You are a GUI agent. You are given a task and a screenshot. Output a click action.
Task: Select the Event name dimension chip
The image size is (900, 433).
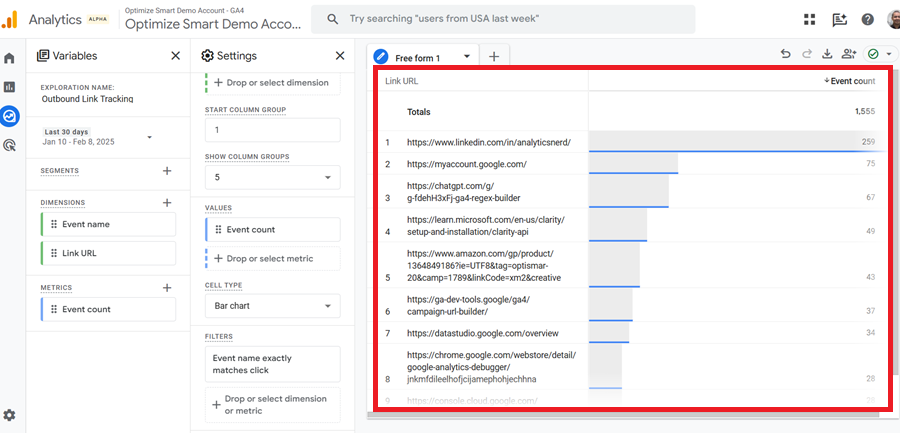coord(108,225)
